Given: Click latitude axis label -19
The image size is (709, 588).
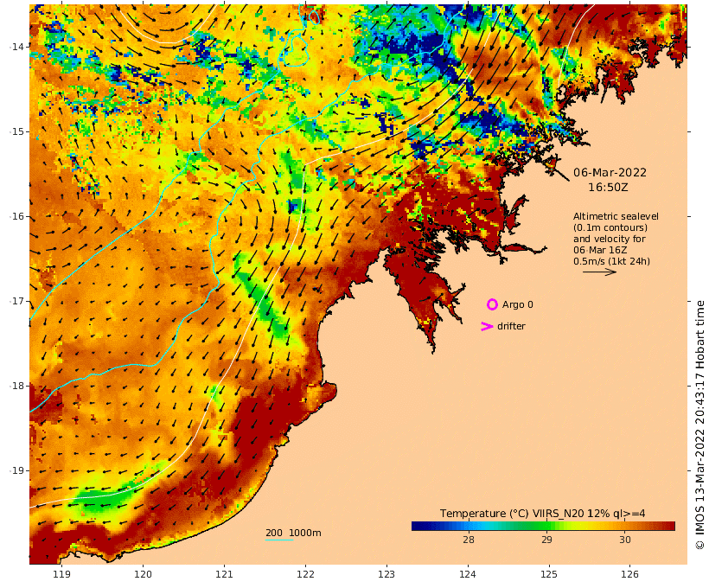Looking at the screenshot, I should click(16, 470).
